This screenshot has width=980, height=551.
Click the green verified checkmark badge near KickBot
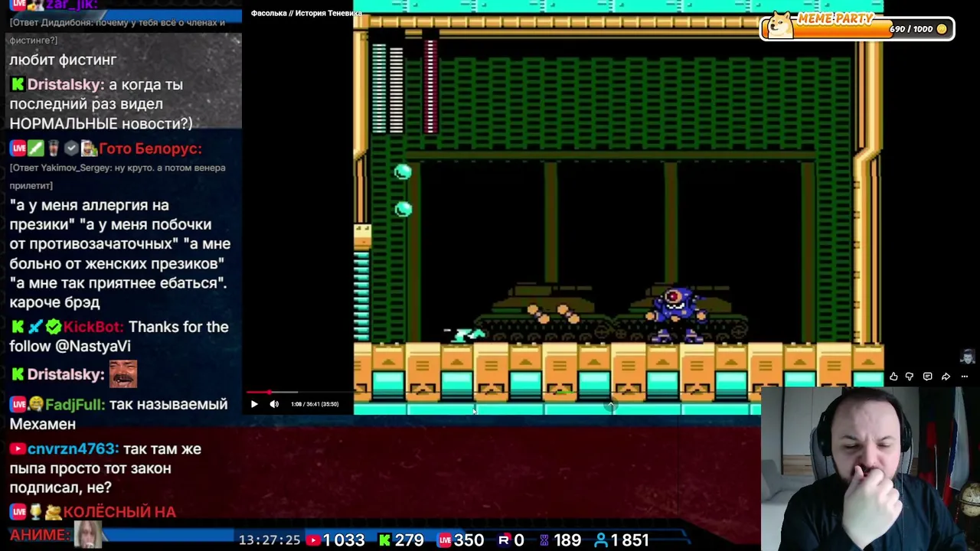(53, 327)
